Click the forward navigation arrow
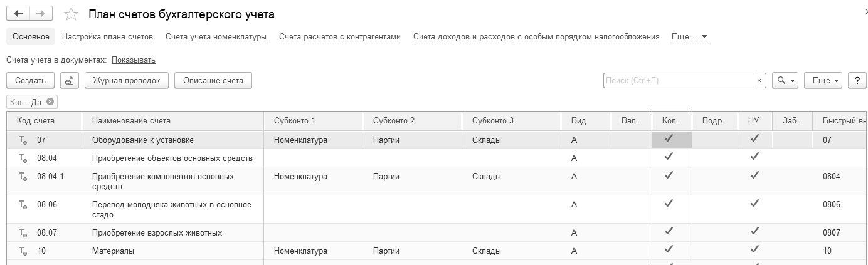The height and width of the screenshot is (265, 868). 41,14
